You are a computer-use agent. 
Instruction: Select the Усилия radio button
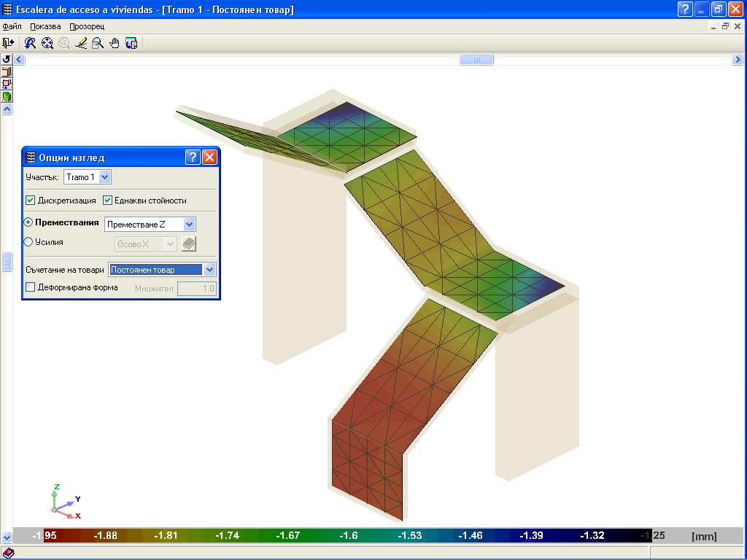tap(28, 242)
